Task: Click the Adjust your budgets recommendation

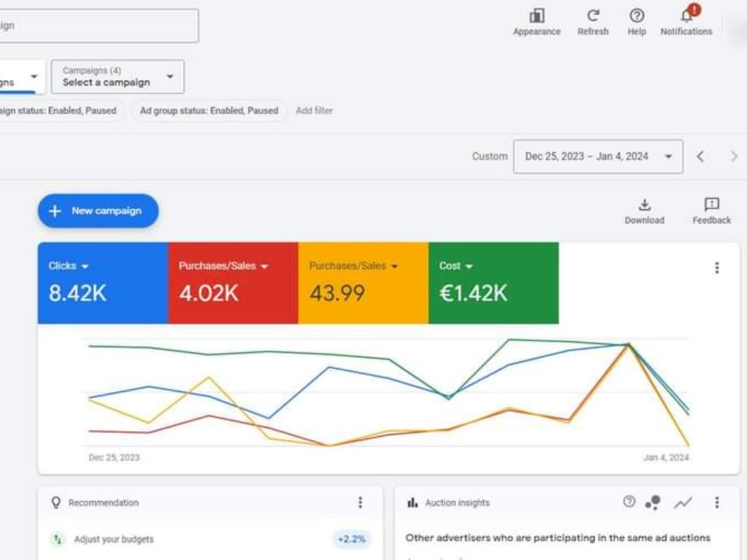Action: pos(114,539)
